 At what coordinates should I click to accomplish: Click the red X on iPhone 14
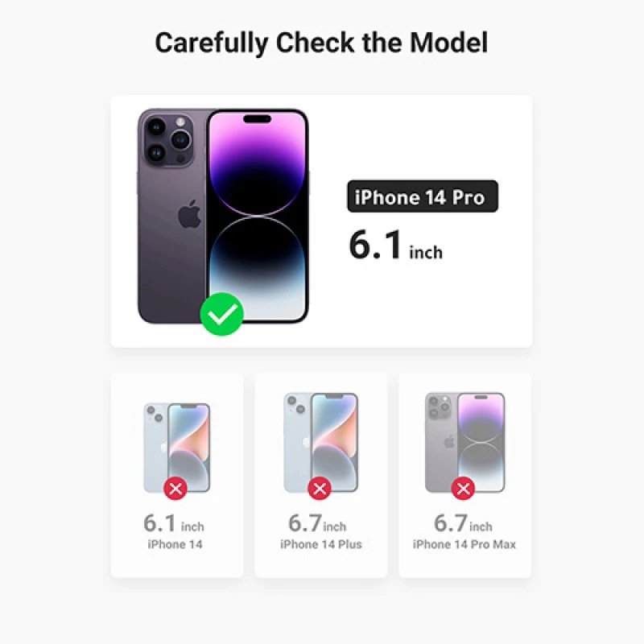(175, 488)
